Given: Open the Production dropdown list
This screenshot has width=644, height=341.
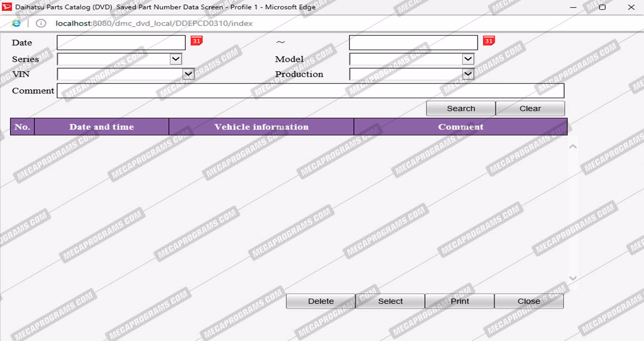Looking at the screenshot, I should pyautogui.click(x=468, y=74).
